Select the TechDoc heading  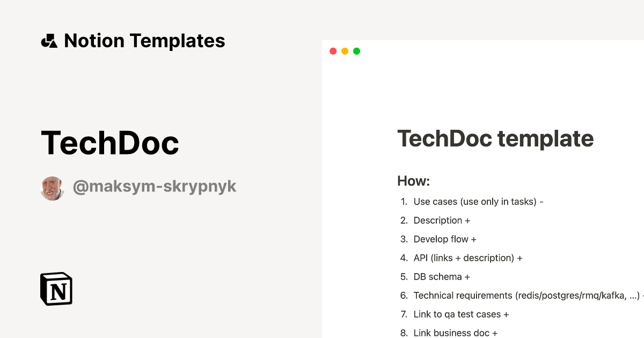pos(109,142)
